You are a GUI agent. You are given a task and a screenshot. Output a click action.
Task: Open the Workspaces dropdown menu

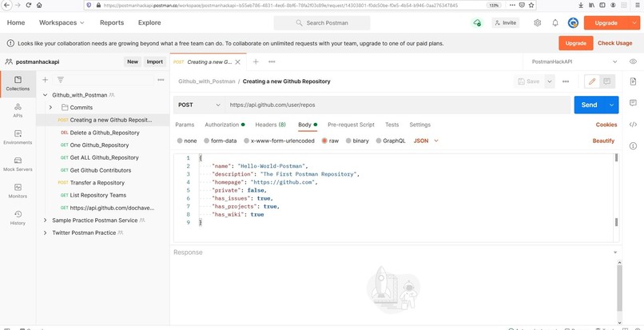click(62, 22)
